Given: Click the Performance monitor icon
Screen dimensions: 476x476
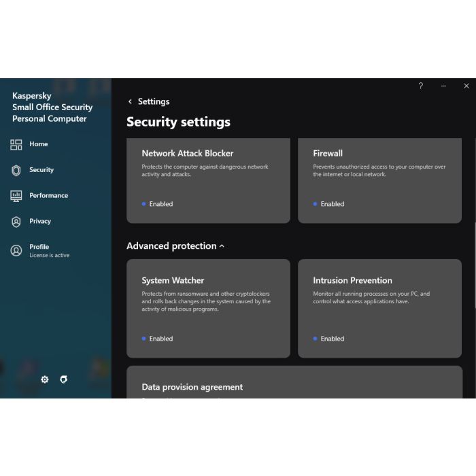Looking at the screenshot, I should (16, 196).
